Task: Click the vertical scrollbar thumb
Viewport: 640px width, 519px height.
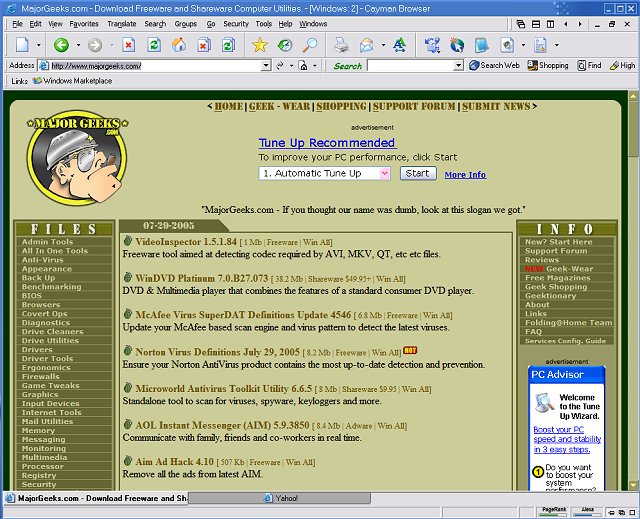Action: coord(633,129)
